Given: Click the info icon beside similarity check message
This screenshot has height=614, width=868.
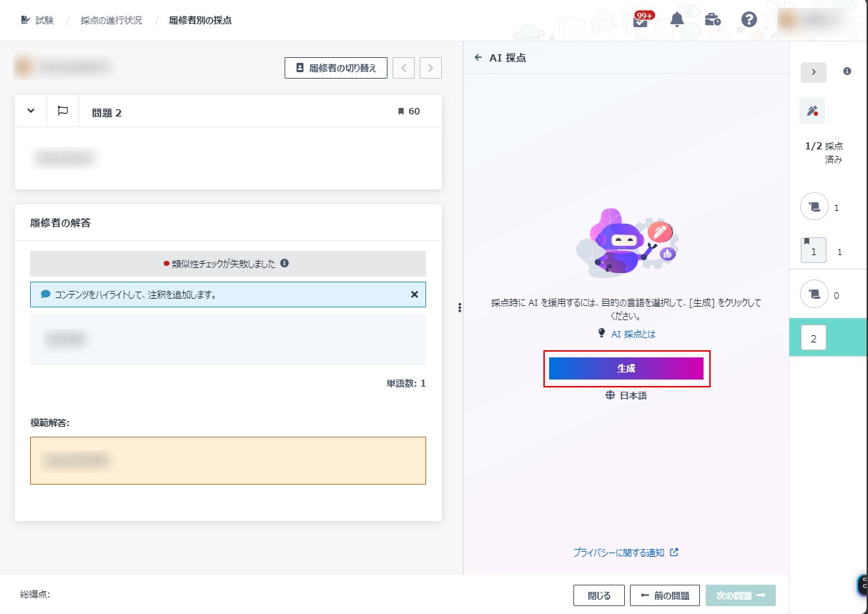Looking at the screenshot, I should [285, 263].
